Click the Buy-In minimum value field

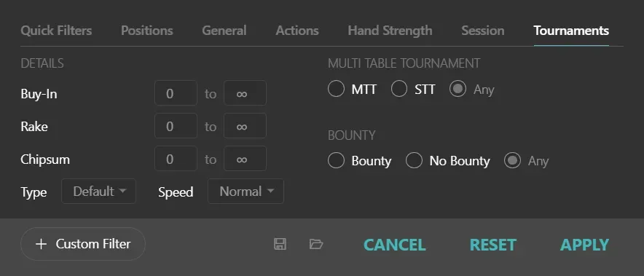click(x=176, y=93)
